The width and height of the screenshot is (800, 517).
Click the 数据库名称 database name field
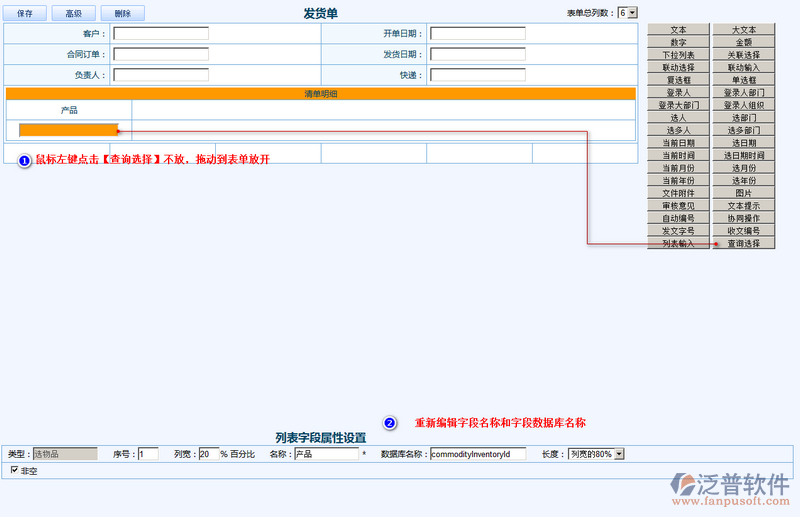pyautogui.click(x=477, y=454)
